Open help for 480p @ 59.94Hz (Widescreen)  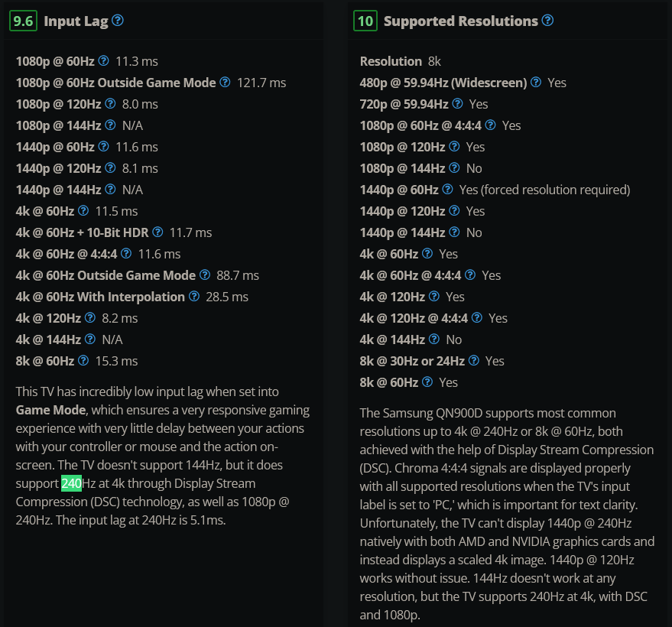click(536, 82)
